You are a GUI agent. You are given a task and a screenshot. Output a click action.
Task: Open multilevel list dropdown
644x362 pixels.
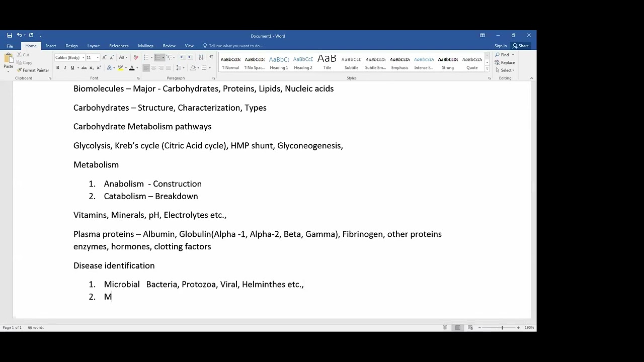[x=171, y=57]
